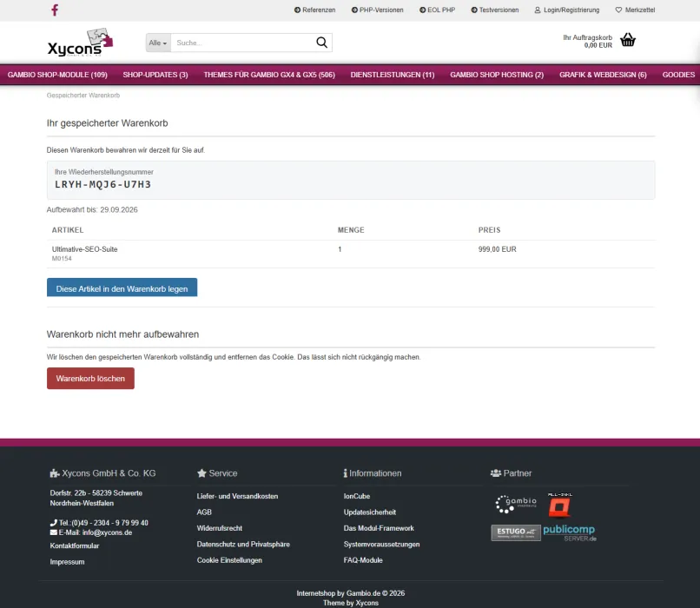Viewport: 700px width, 608px height.
Task: Open the Facebook icon link
Action: pyautogui.click(x=55, y=10)
